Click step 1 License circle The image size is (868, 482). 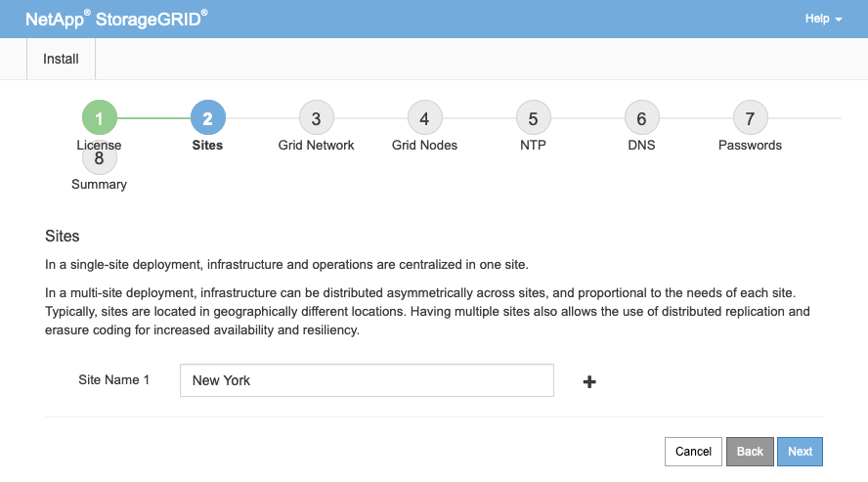99,117
